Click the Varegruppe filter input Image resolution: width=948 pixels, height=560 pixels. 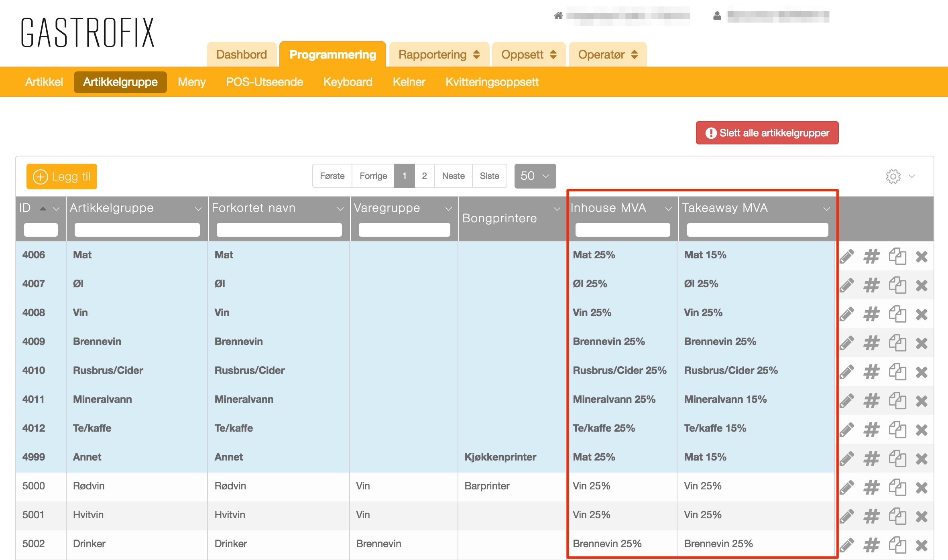click(x=405, y=230)
